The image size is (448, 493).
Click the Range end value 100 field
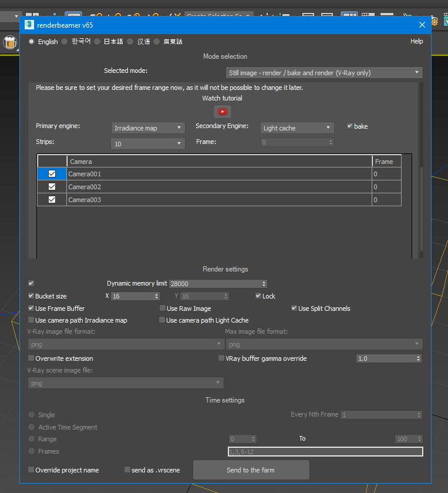point(409,439)
